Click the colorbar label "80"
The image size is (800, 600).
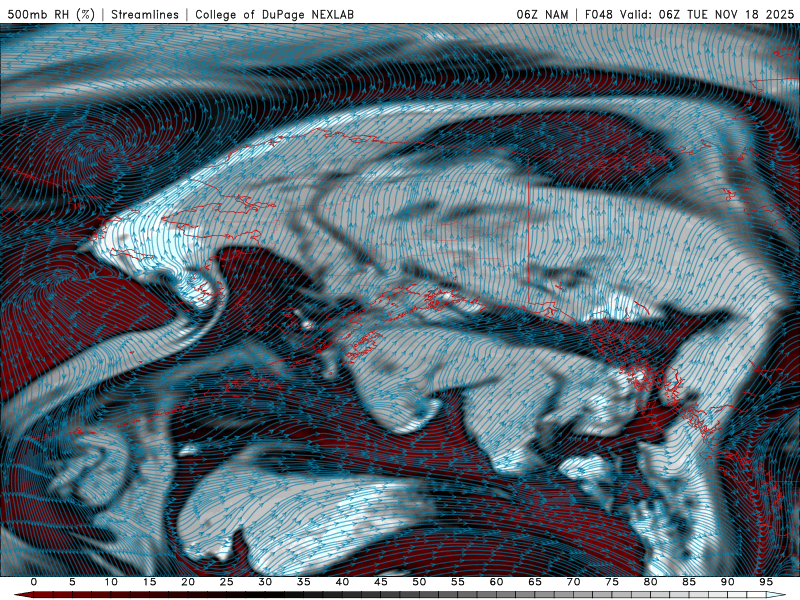(651, 582)
